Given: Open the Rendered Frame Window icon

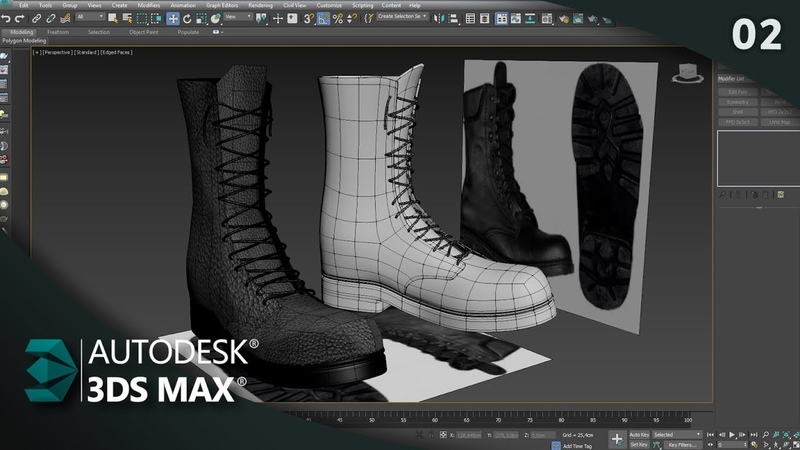Looking at the screenshot, I should click(578, 19).
